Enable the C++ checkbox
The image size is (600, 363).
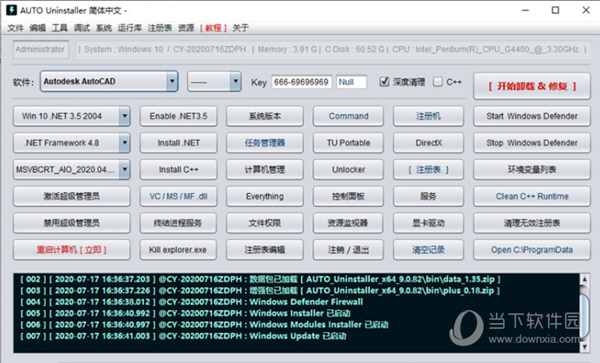point(438,81)
